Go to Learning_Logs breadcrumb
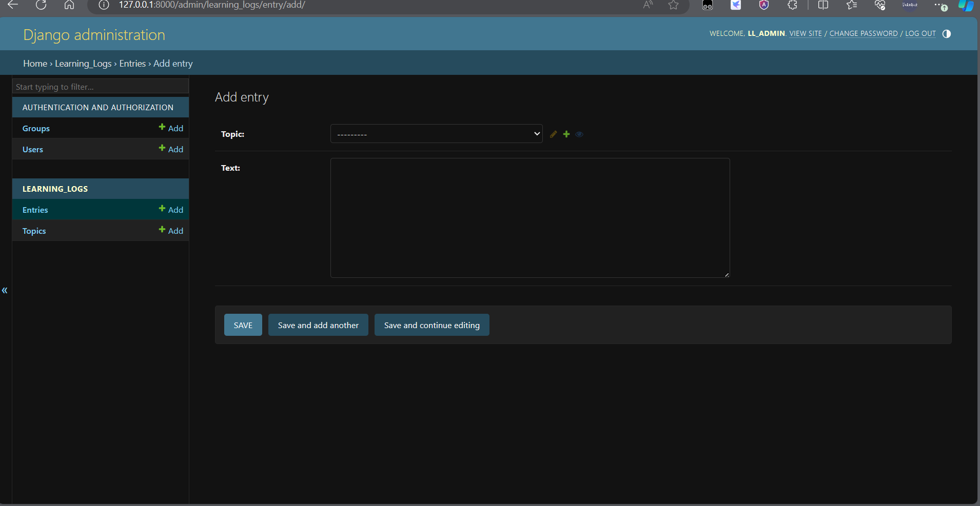This screenshot has height=506, width=980. pos(83,64)
